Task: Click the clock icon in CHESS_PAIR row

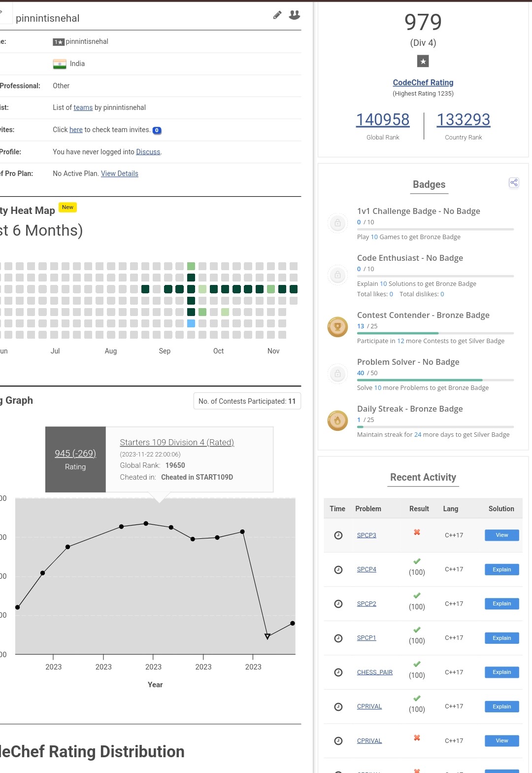Action: (x=338, y=672)
